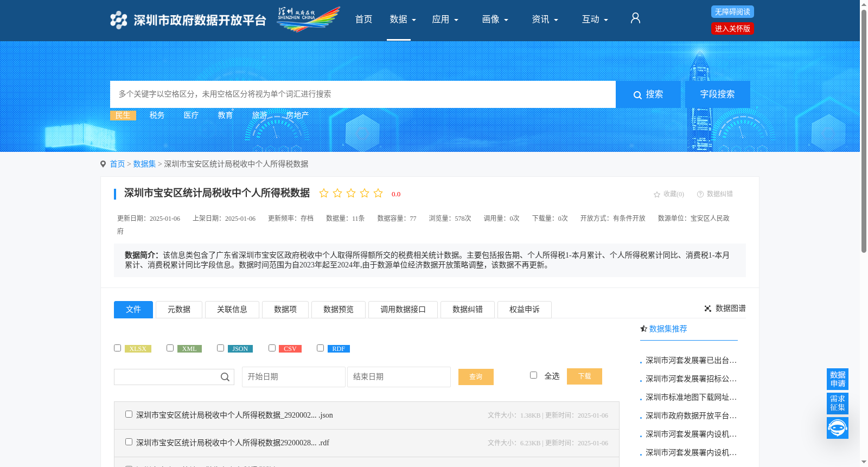Image resolution: width=868 pixels, height=467 pixels.
Task: Toggle the XML format checkbox
Action: 170,348
